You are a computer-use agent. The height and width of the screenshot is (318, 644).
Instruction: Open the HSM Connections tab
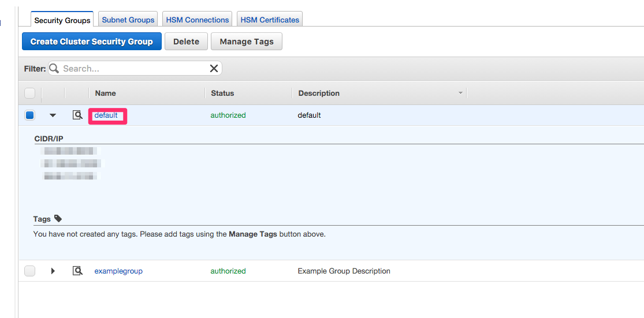pyautogui.click(x=198, y=20)
